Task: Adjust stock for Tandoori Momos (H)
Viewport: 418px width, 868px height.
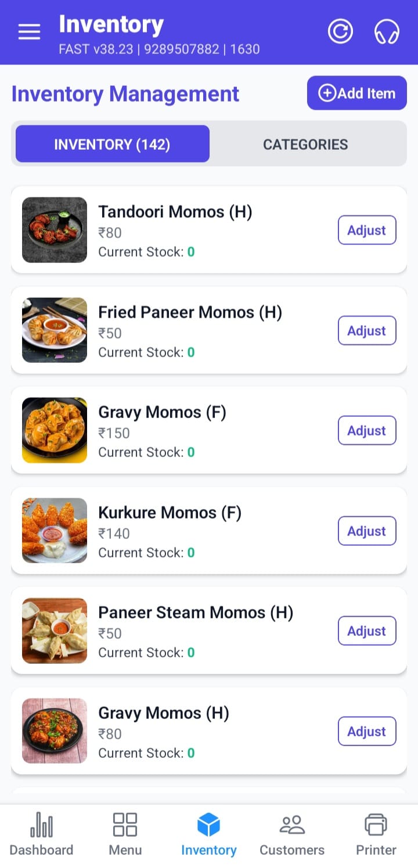Action: point(367,230)
